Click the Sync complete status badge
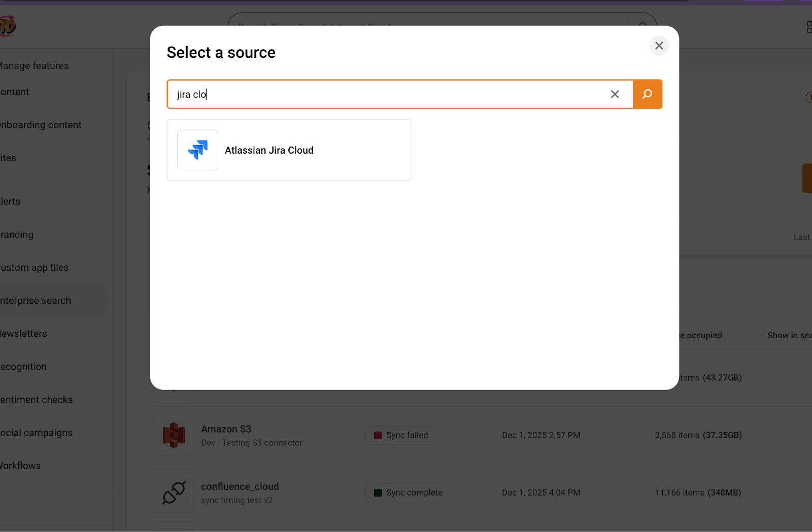Screen dimensions: 812x532 (x=408, y=492)
